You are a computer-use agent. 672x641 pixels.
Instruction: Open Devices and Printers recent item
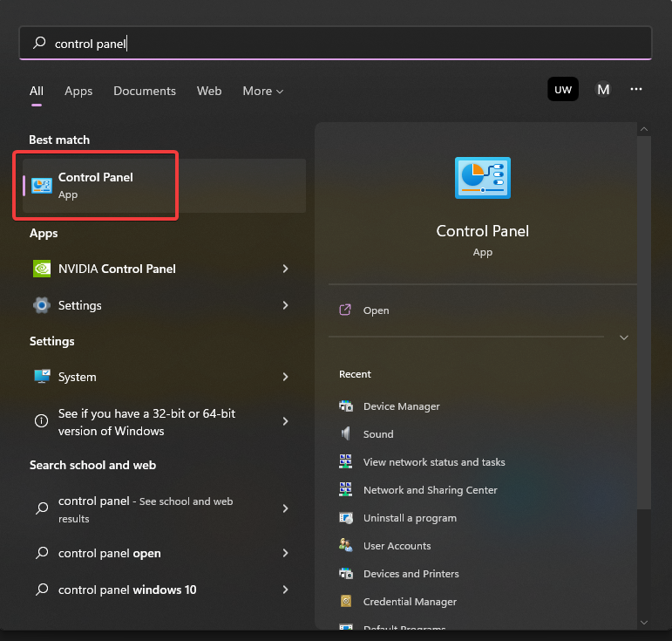(411, 573)
